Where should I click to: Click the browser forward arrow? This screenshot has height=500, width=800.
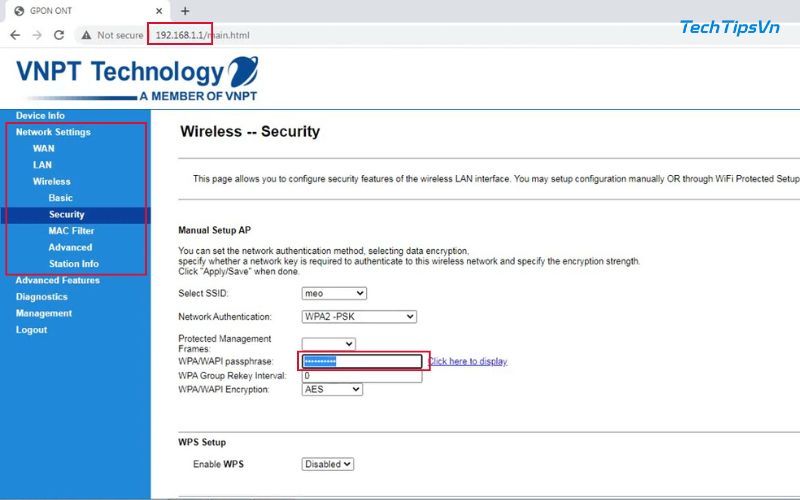(37, 35)
